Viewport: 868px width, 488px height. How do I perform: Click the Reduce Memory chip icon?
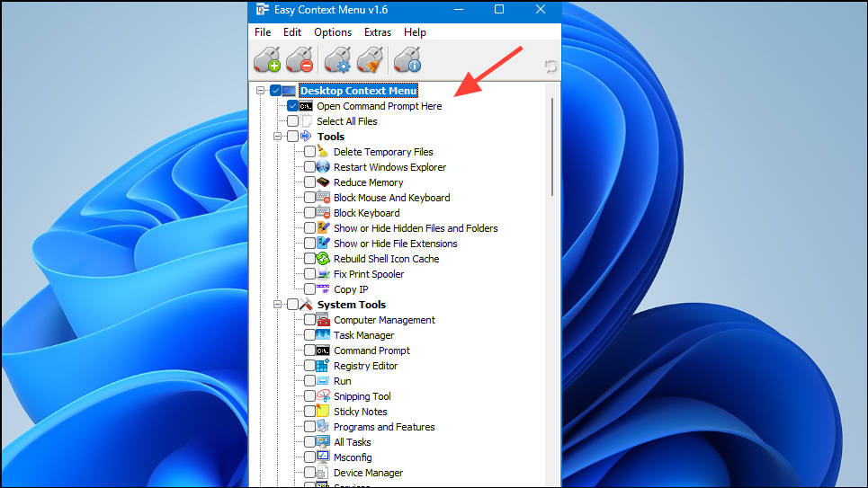point(323,182)
